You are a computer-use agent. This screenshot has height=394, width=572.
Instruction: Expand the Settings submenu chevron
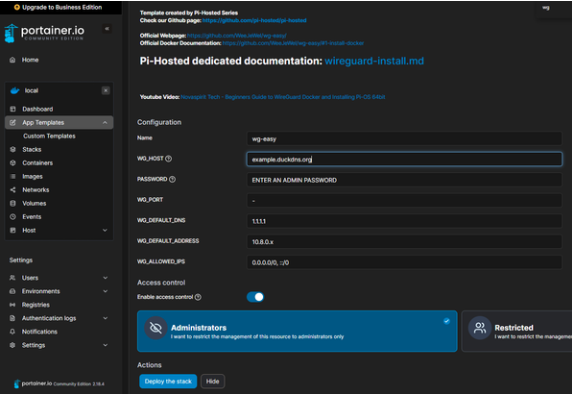click(x=105, y=345)
